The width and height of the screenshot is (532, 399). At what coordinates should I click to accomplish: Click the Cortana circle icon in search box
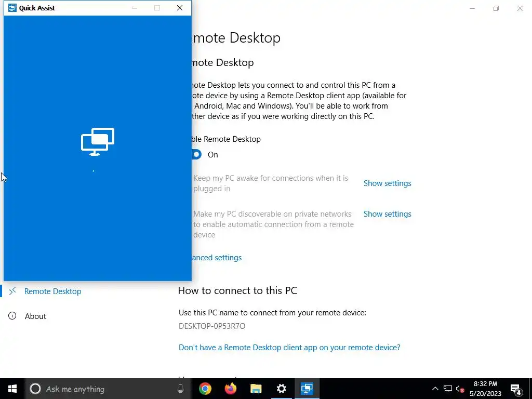coord(35,389)
